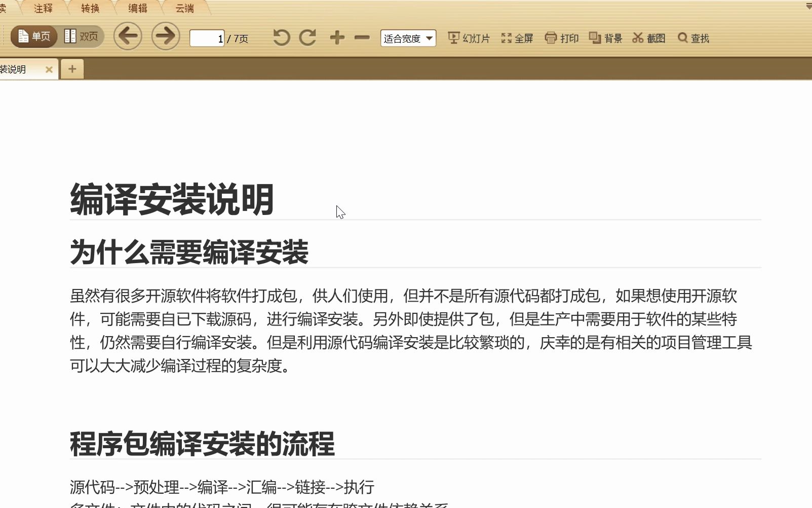Open the 转换 tab
The width and height of the screenshot is (812, 508).
pyautogui.click(x=90, y=8)
